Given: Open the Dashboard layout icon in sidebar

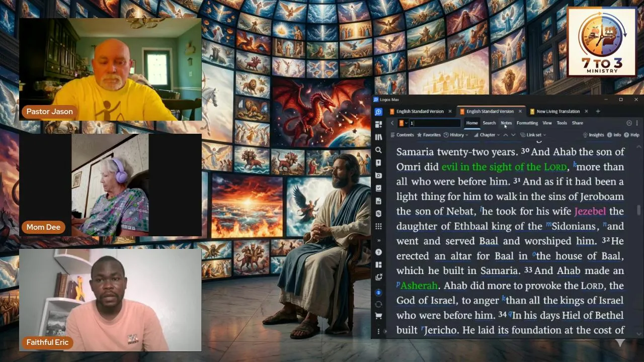Looking at the screenshot, I should point(378,124).
